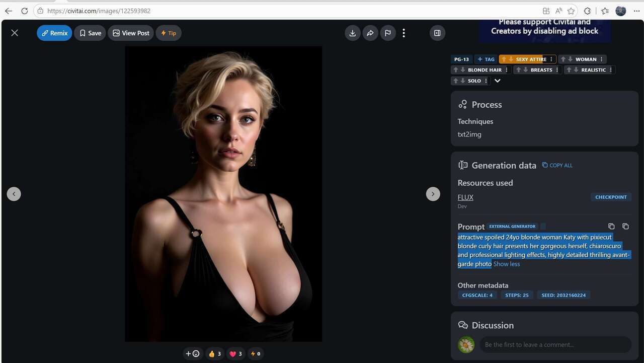The image size is (644, 363).
Task: Toggle the right info sidebar panel
Action: 437,33
